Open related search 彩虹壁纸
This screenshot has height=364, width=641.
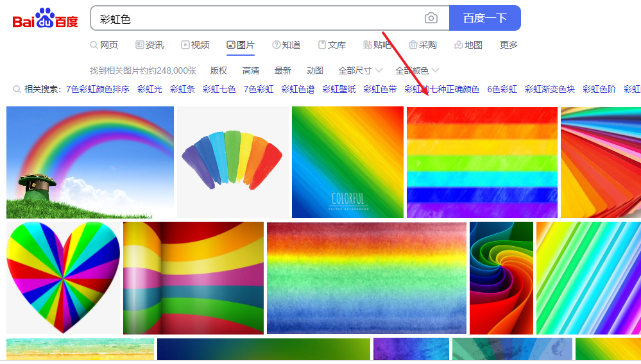tap(339, 89)
